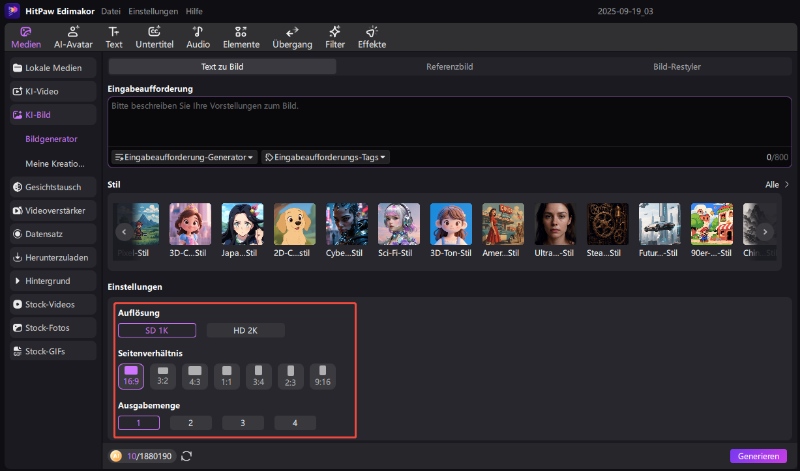Open Herunterzuladen in sidebar
Image resolution: width=800 pixels, height=471 pixels.
pos(53,257)
